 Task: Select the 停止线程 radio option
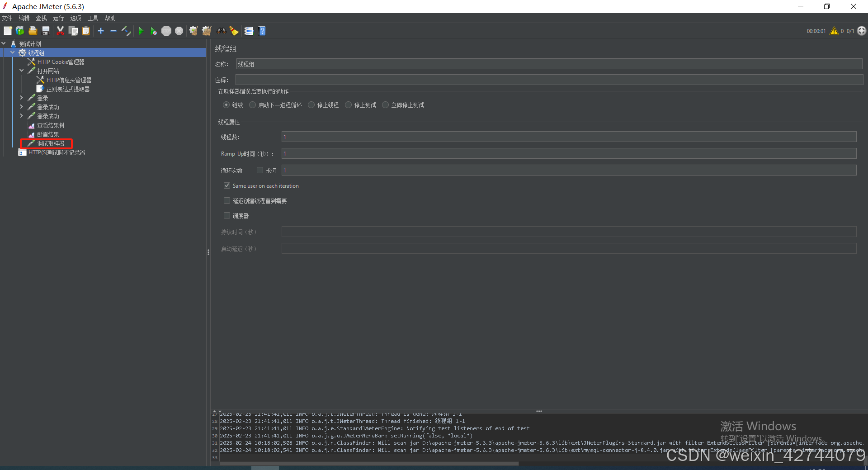[311, 105]
